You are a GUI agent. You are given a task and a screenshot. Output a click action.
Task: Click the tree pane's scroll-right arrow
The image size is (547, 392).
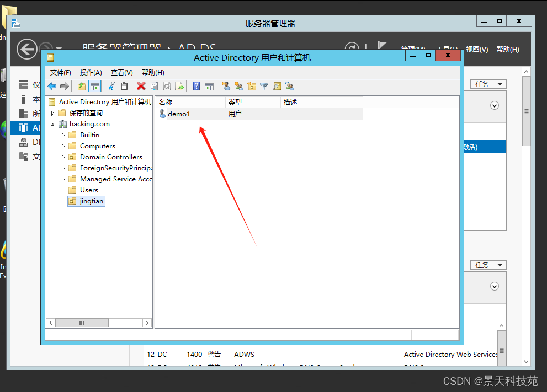(147, 323)
